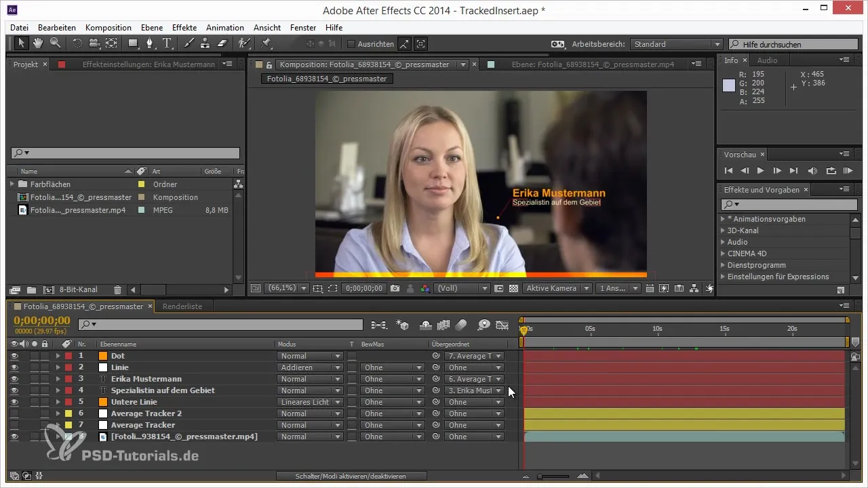Open the 66,1% magnification dropdown
This screenshot has height=488, width=868.
coord(288,288)
